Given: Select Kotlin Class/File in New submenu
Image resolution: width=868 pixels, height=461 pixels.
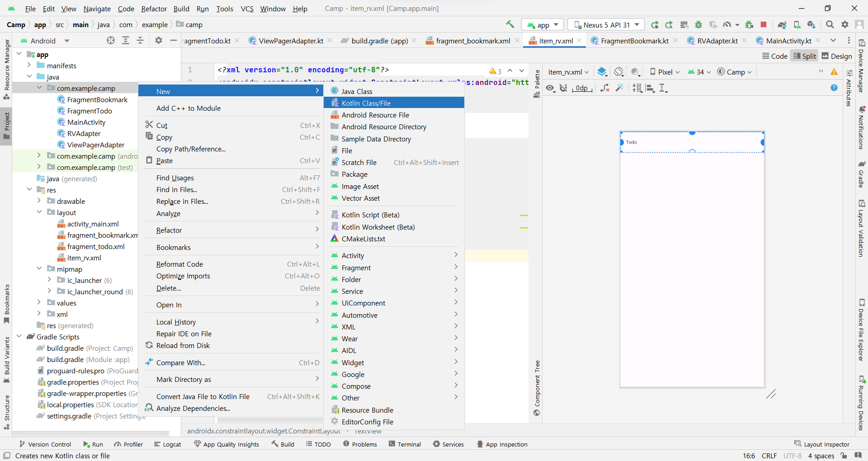Looking at the screenshot, I should pyautogui.click(x=394, y=103).
